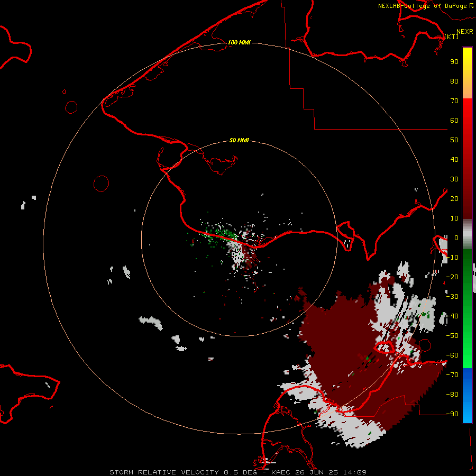Click the 100 NMI range ring label
This screenshot has width=476, height=476.
click(x=239, y=42)
